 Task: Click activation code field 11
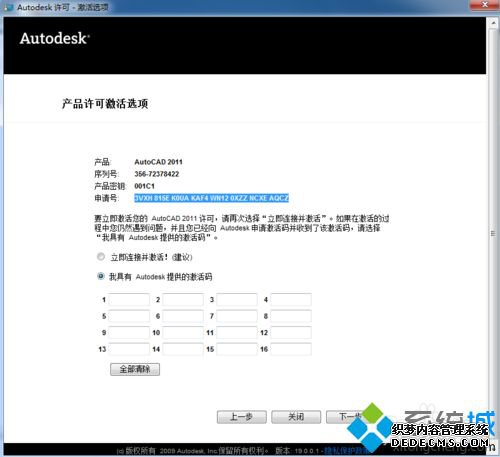[237, 333]
